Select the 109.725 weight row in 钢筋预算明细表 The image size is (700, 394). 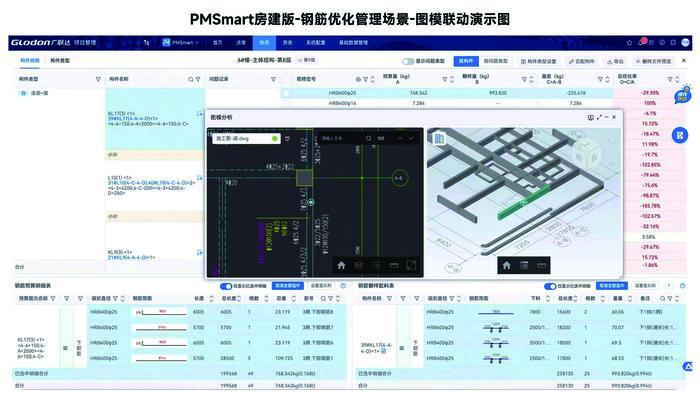(x=217, y=358)
